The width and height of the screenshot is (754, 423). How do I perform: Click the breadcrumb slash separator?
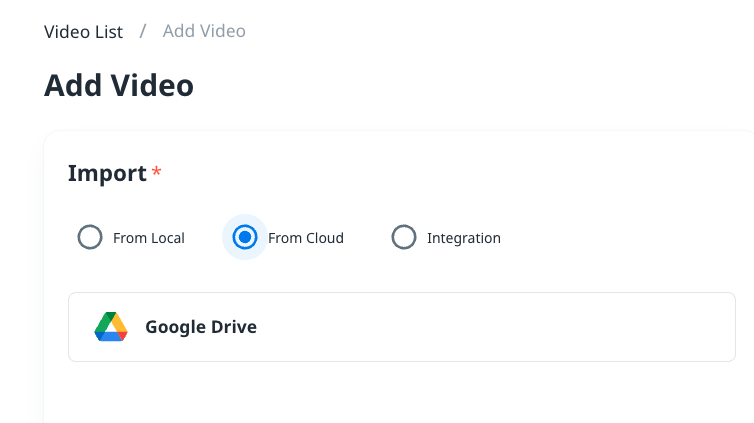click(143, 32)
